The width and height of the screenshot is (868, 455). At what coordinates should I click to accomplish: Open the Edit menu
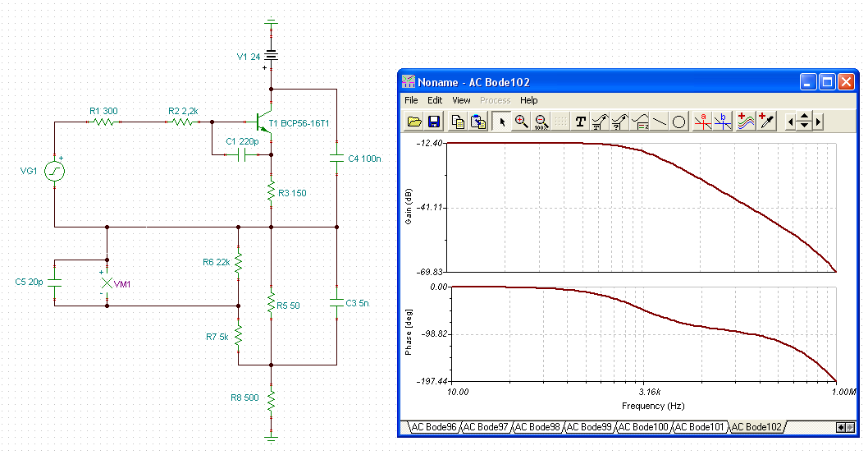click(x=435, y=100)
